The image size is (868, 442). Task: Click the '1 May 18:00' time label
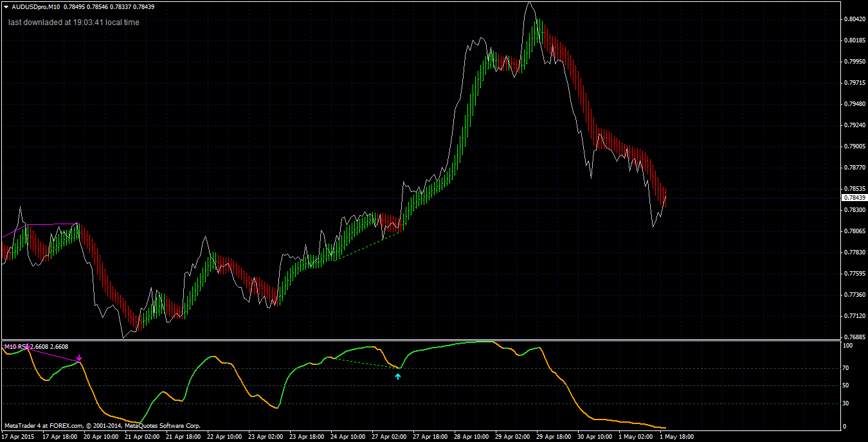pos(676,437)
